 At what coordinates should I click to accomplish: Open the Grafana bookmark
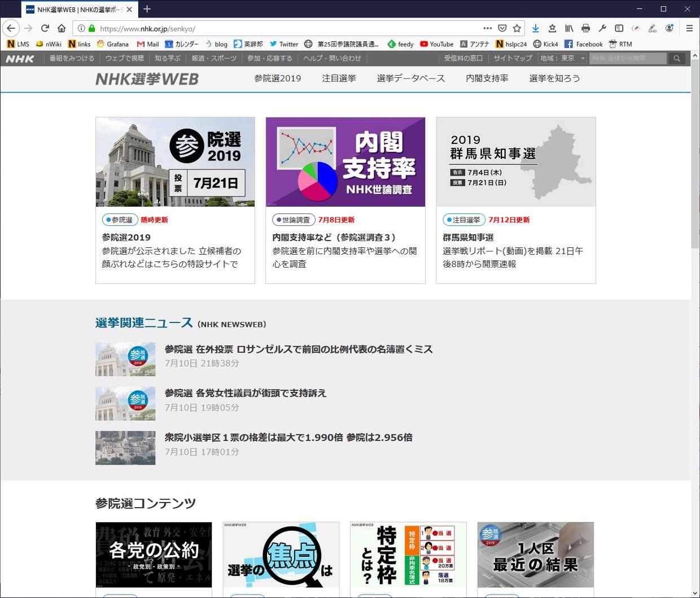[113, 44]
